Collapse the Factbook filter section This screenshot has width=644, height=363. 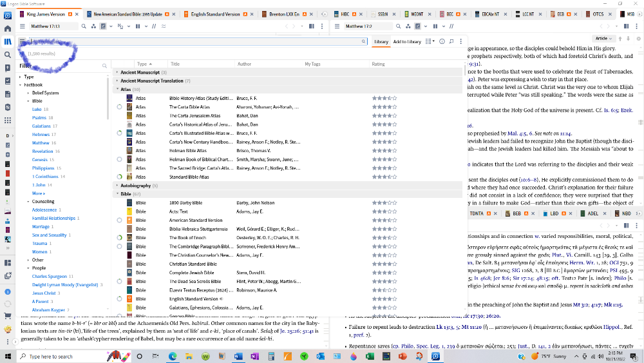tap(20, 85)
